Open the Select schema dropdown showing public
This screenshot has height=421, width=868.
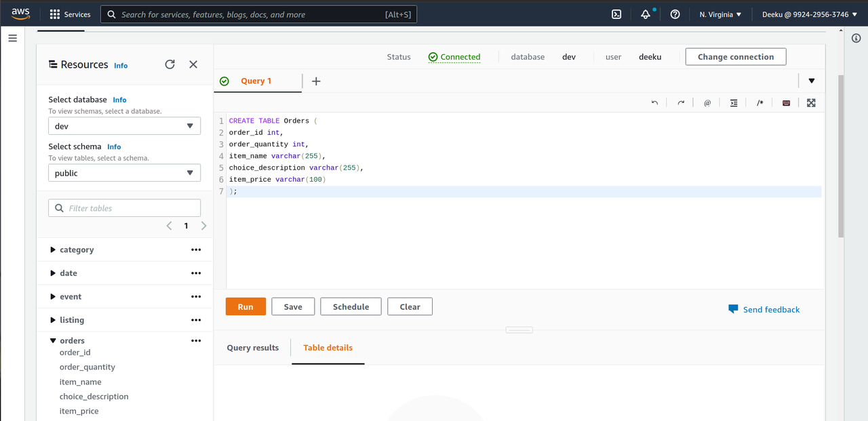point(124,173)
